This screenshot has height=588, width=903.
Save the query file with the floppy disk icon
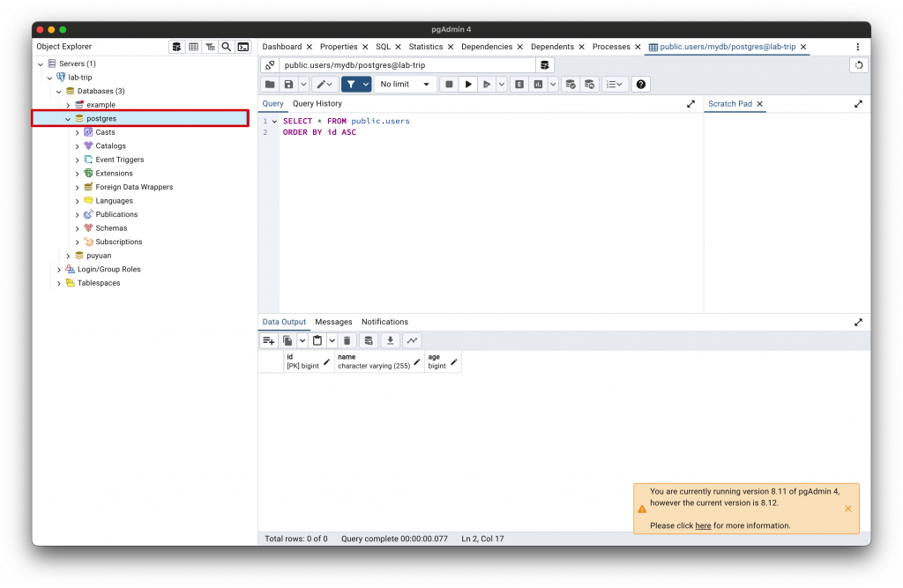click(x=289, y=84)
